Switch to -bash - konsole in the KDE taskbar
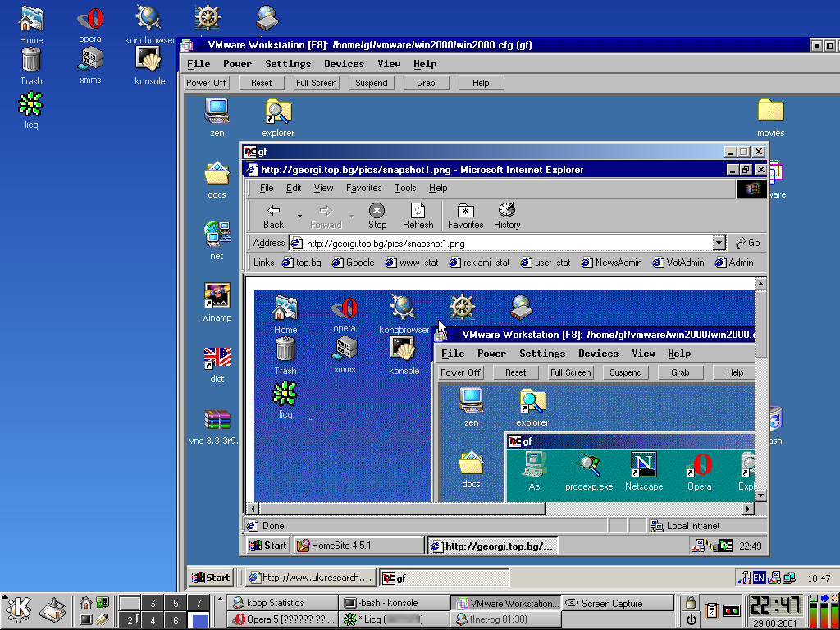Image resolution: width=840 pixels, height=630 pixels. pos(393,603)
